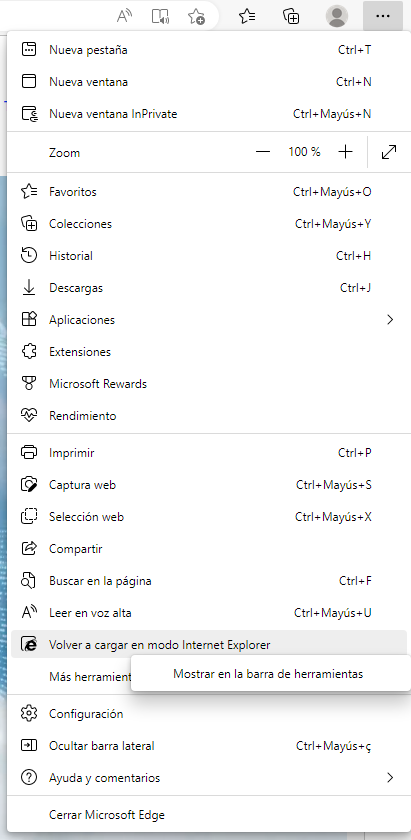Expand the Ayuda y comentarios submenu arrow
The height and width of the screenshot is (840, 411).
pyautogui.click(x=390, y=777)
